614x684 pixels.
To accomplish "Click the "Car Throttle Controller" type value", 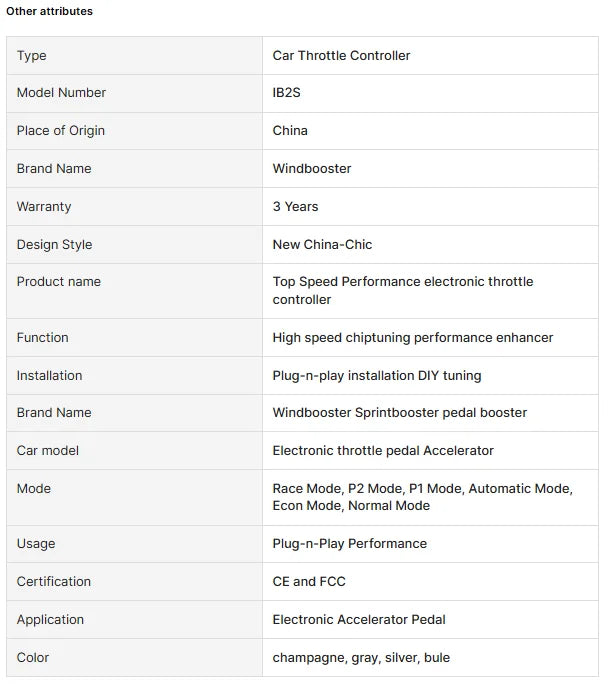I will [x=341, y=56].
